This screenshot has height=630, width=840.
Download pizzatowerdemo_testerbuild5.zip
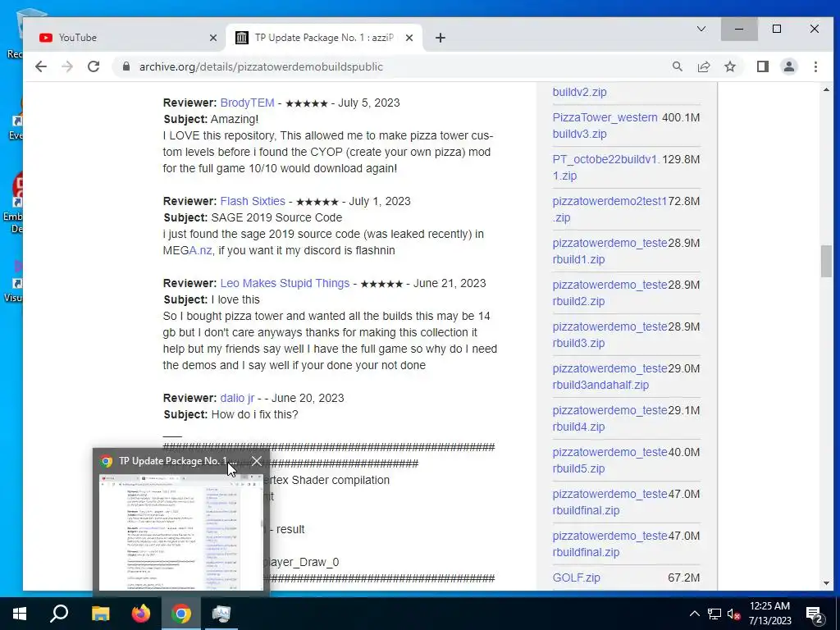pos(609,460)
